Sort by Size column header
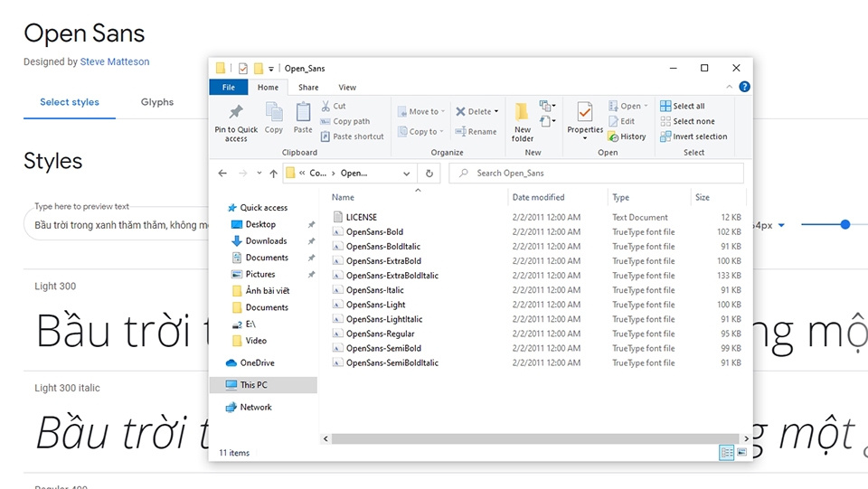The image size is (868, 489). click(x=702, y=197)
